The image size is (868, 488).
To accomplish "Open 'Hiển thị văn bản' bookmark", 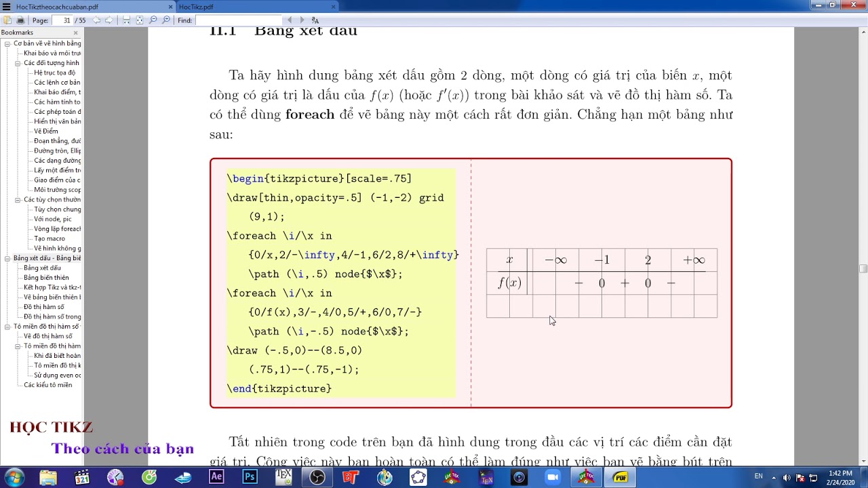I will [57, 121].
